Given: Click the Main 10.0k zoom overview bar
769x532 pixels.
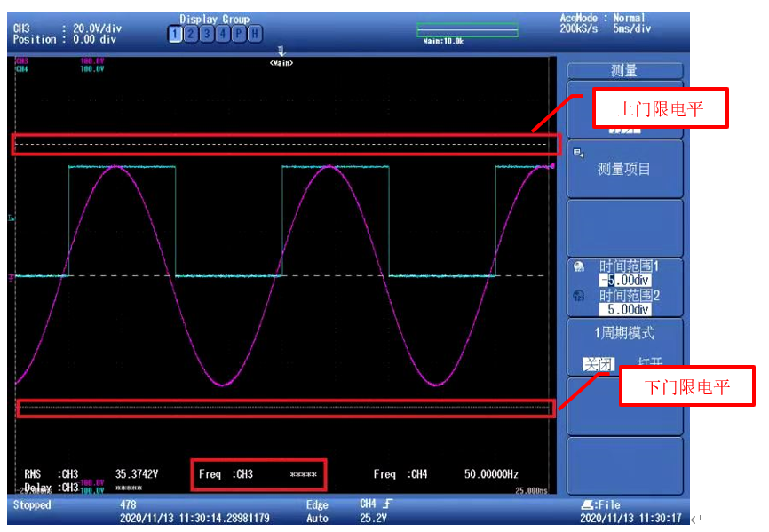Looking at the screenshot, I should coord(467,31).
